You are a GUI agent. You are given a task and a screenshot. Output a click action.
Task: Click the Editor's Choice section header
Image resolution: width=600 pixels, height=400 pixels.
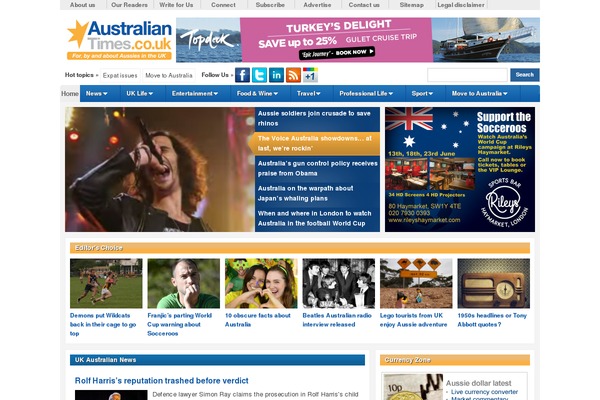pos(300,248)
